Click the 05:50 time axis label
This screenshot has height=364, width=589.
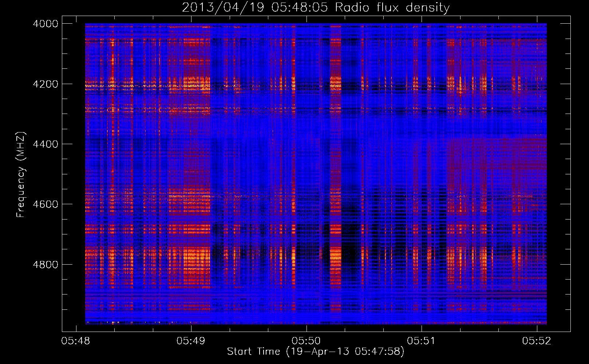tap(306, 341)
